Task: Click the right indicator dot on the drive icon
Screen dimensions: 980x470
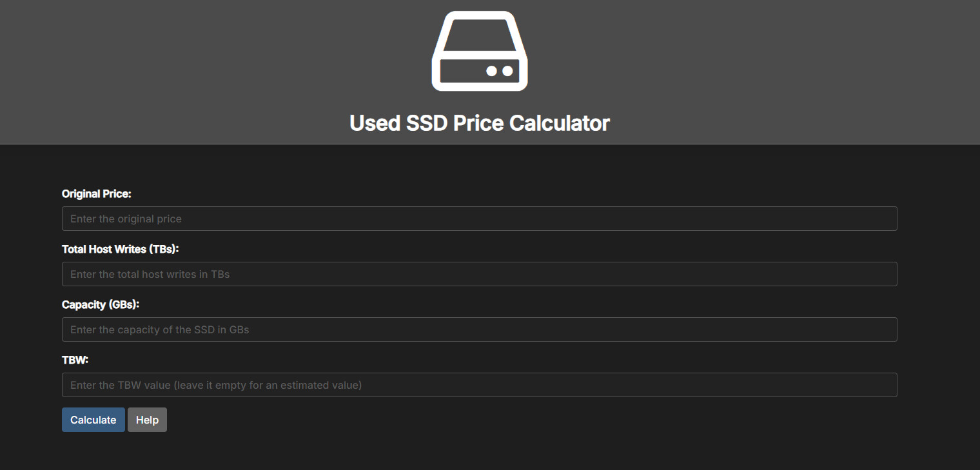Action: click(507, 71)
